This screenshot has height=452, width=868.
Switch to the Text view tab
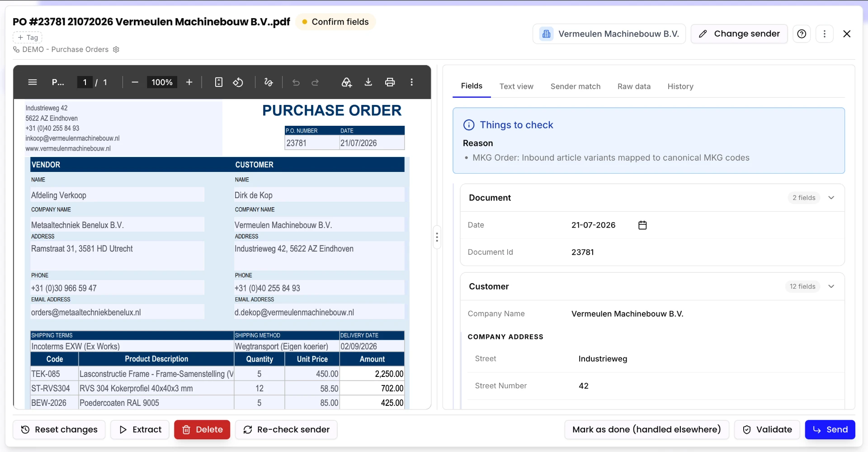[516, 86]
